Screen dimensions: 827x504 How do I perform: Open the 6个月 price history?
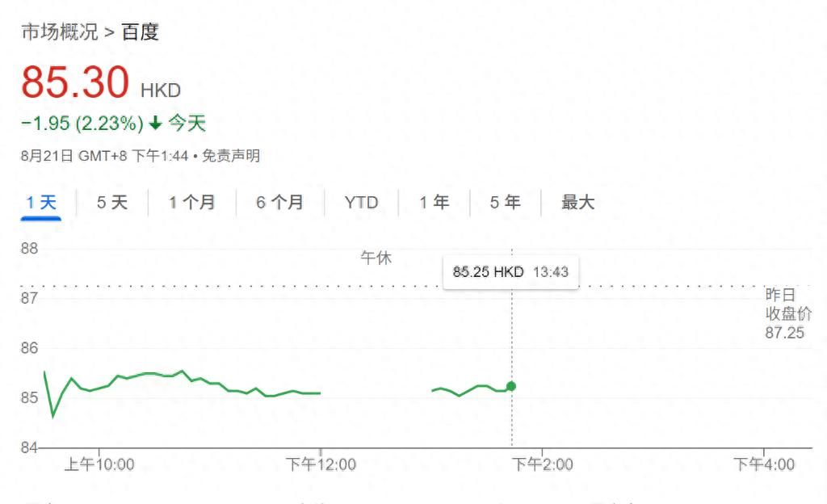[278, 203]
